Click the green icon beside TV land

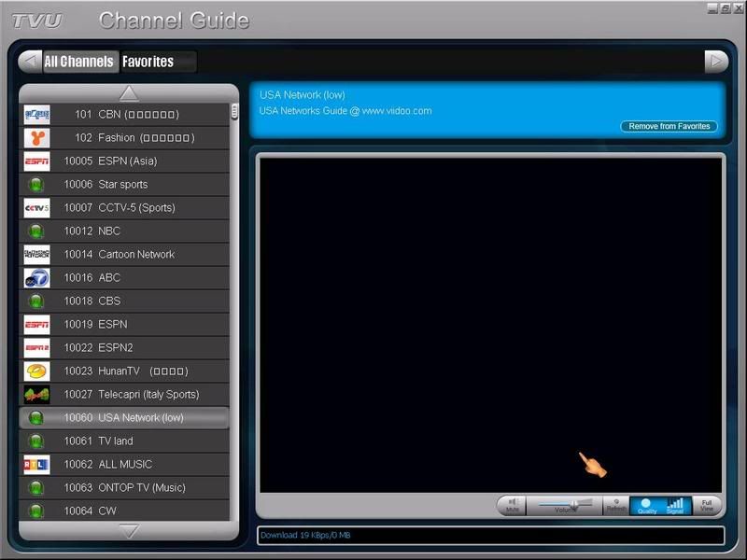pyautogui.click(x=36, y=441)
